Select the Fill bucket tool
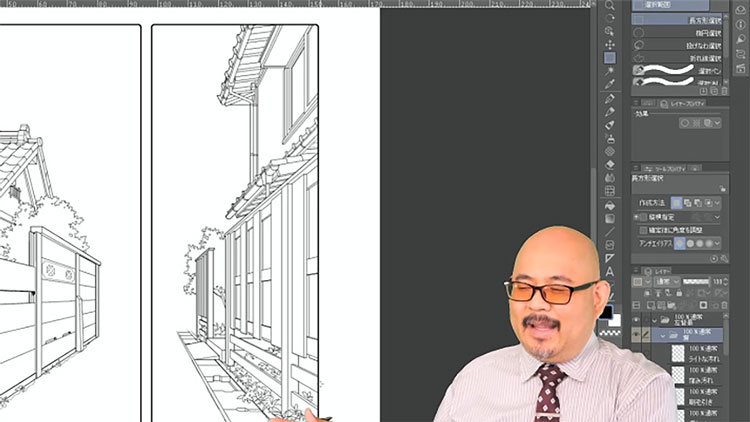This screenshot has height=422, width=750. 609,206
